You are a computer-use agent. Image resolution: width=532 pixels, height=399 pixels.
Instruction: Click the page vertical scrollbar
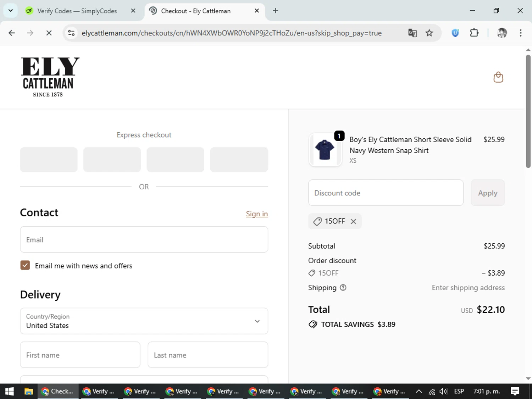pyautogui.click(x=528, y=111)
